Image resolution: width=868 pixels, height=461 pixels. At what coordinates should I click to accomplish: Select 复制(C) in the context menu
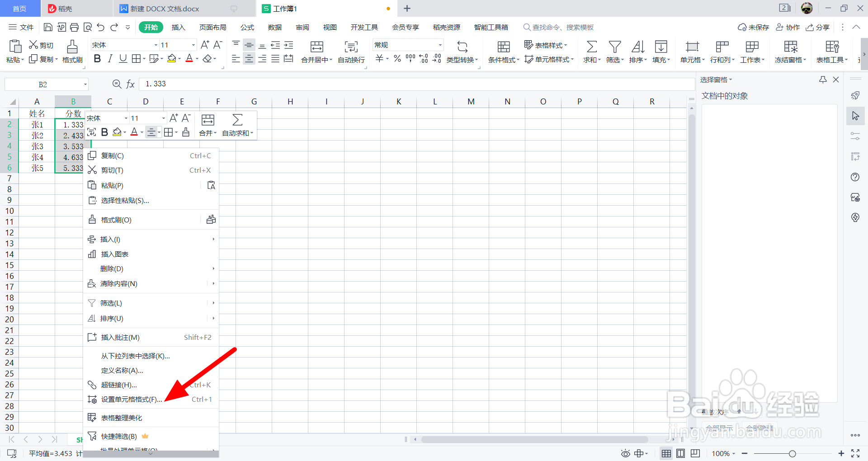pyautogui.click(x=151, y=156)
